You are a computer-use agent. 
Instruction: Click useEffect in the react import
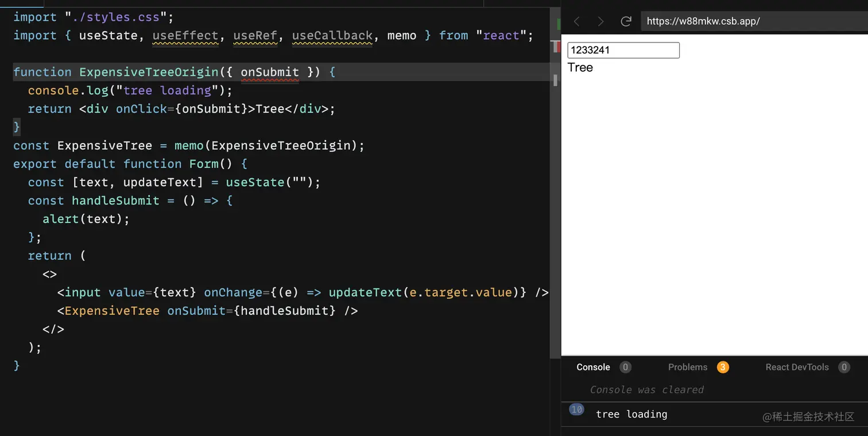[x=185, y=36]
